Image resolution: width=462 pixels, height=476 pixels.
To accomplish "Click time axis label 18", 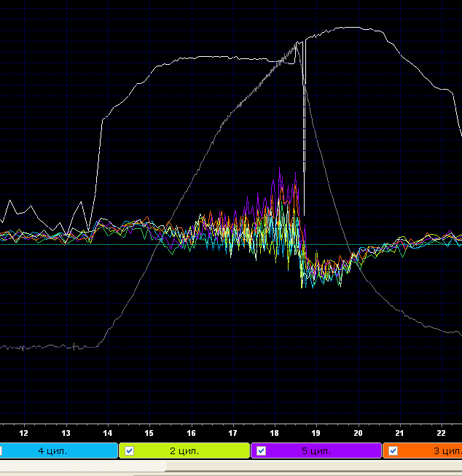I will point(275,433).
